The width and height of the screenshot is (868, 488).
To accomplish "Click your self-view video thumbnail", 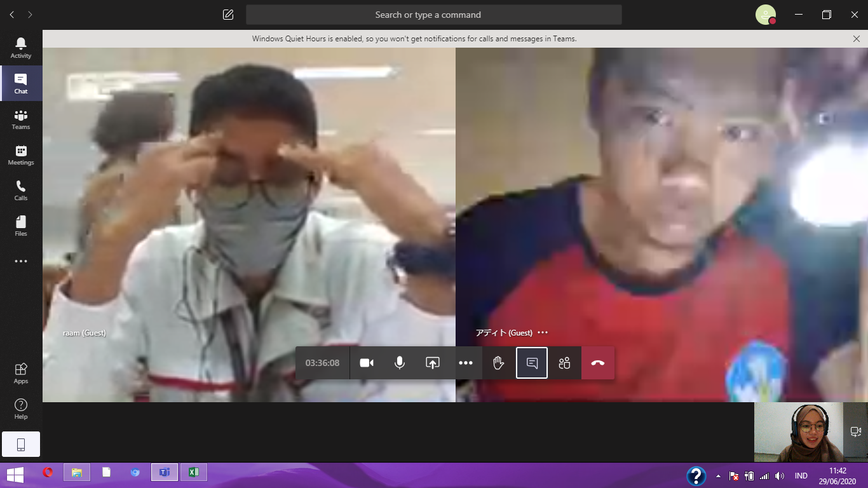I will 798,432.
